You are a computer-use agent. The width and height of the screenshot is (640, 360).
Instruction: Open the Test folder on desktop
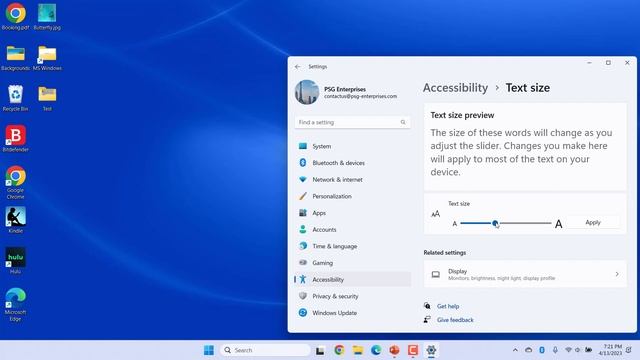(x=47, y=98)
